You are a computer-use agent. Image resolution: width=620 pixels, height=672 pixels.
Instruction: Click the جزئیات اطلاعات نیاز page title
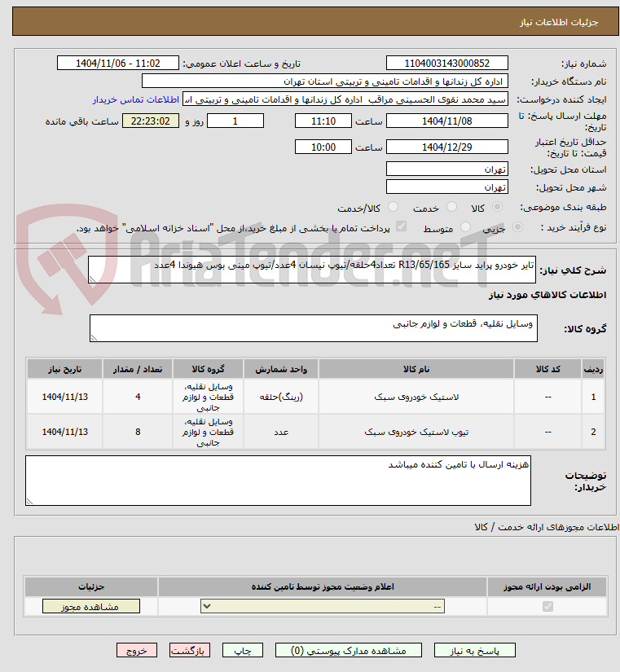coord(559,22)
